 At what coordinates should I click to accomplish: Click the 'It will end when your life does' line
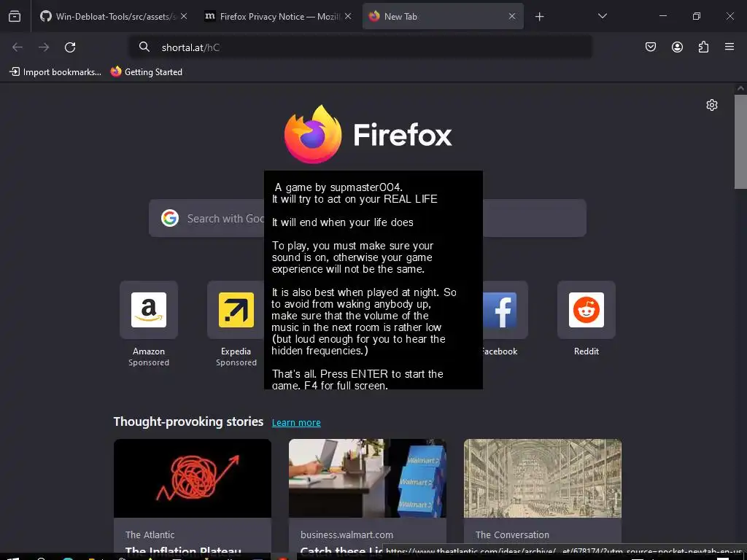click(x=343, y=222)
